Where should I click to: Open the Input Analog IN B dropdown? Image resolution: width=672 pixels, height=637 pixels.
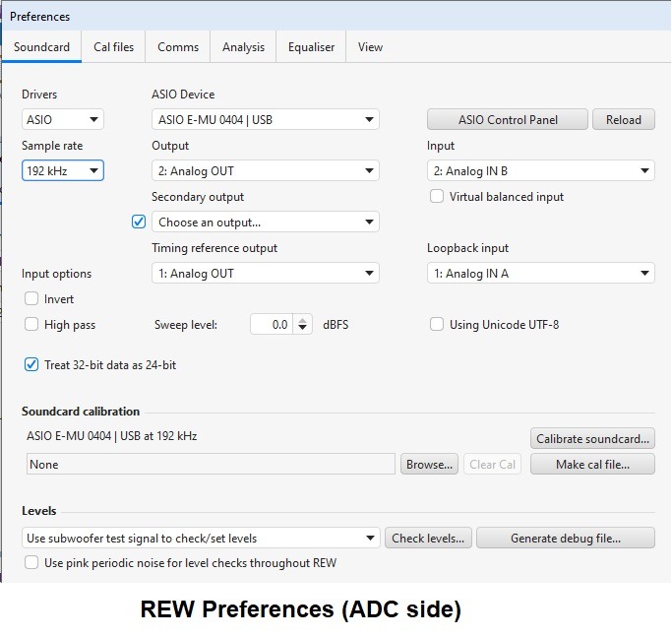(541, 170)
